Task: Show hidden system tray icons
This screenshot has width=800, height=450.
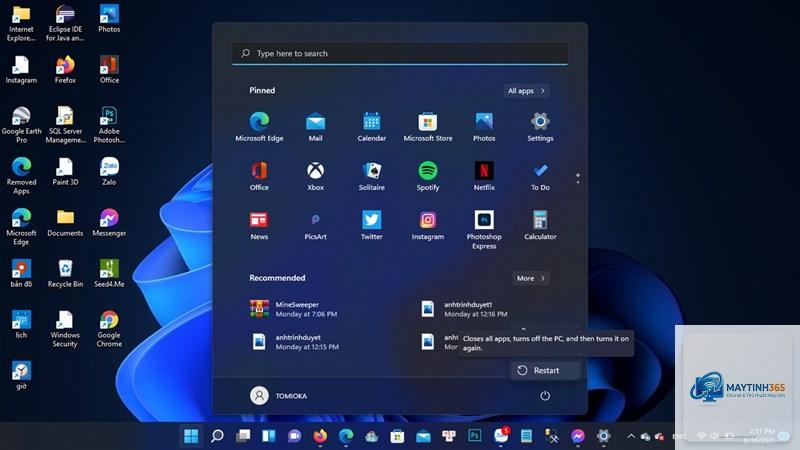Action: point(631,436)
